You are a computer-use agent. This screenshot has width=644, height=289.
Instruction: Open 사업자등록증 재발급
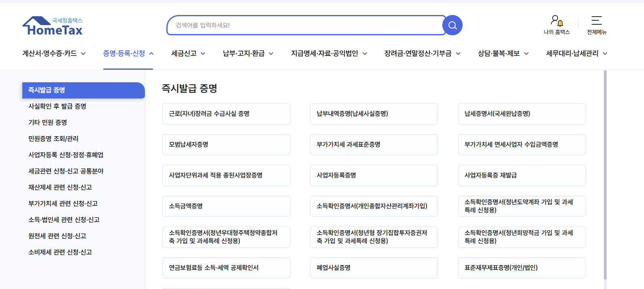click(x=522, y=176)
